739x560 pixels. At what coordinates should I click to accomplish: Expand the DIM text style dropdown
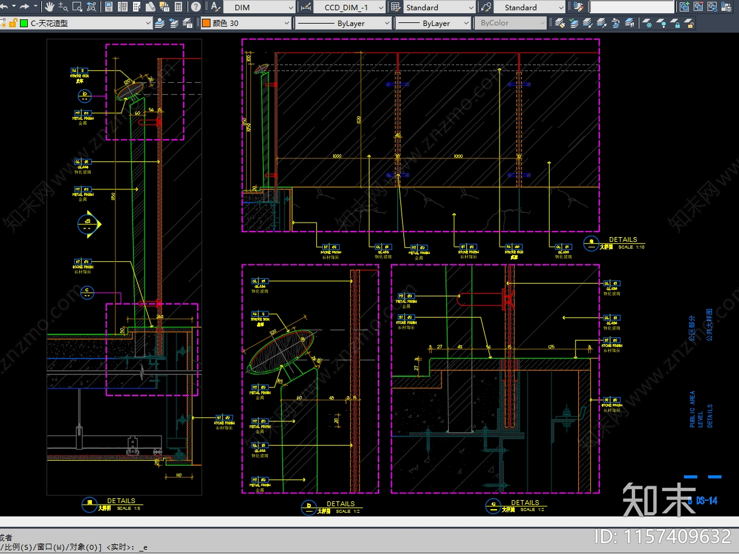pyautogui.click(x=291, y=8)
